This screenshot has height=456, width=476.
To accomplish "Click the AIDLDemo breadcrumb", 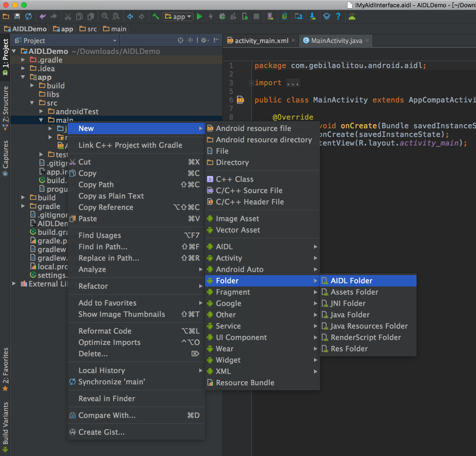I will 25,29.
